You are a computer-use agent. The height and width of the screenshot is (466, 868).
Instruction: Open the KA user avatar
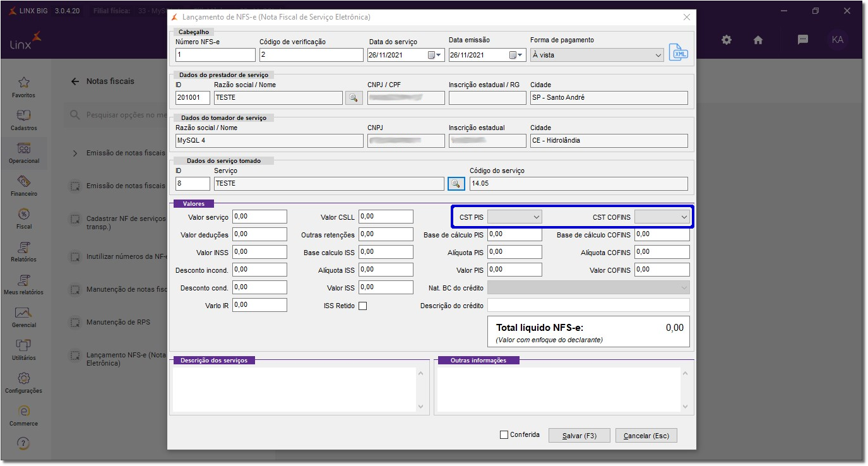(838, 40)
